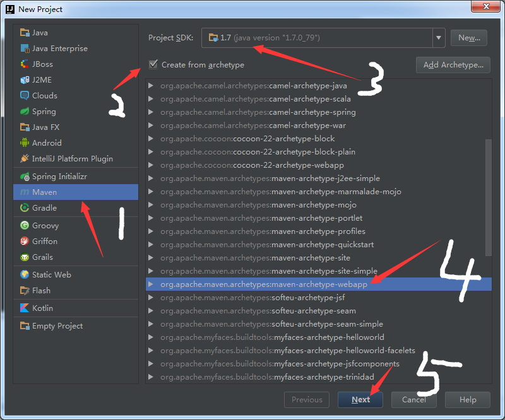The width and height of the screenshot is (505, 420).
Task: Select Static Web project type label
Action: coord(52,274)
